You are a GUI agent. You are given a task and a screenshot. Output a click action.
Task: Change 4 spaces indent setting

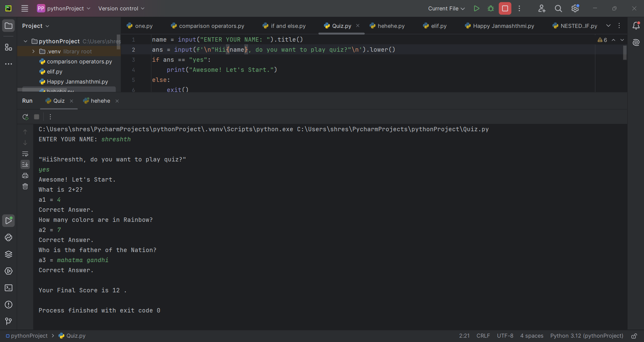click(532, 336)
